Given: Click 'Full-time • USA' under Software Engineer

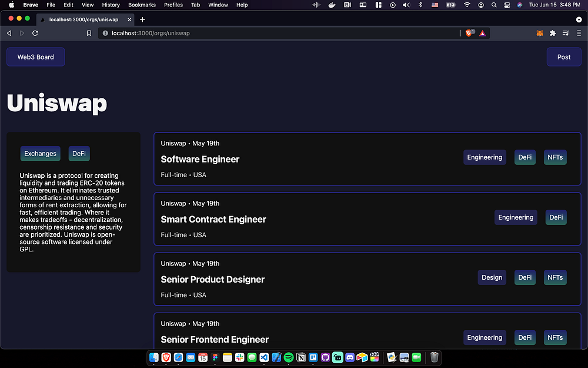Looking at the screenshot, I should tap(183, 175).
